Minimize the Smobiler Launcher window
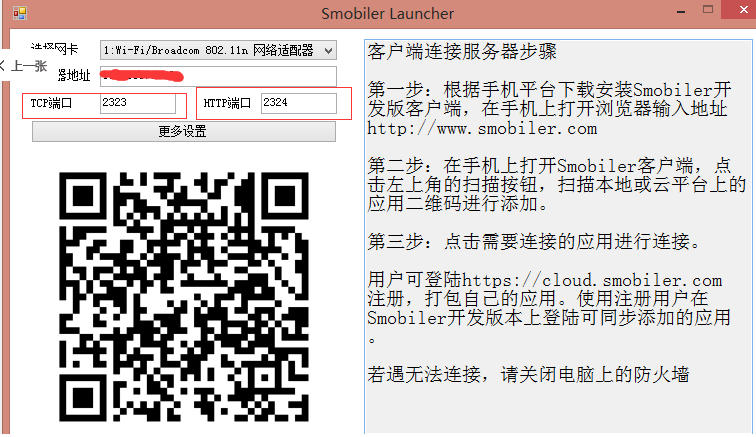 coord(681,11)
